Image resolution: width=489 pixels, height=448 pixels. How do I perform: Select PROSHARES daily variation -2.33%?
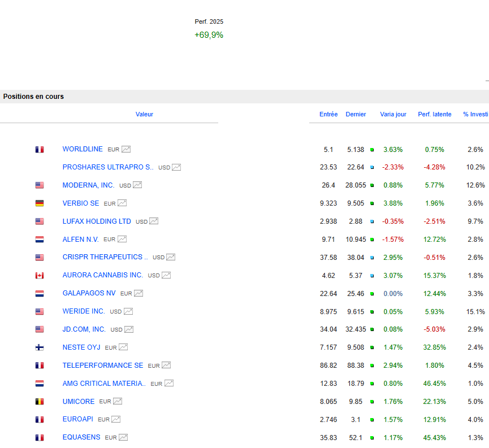[393, 167]
